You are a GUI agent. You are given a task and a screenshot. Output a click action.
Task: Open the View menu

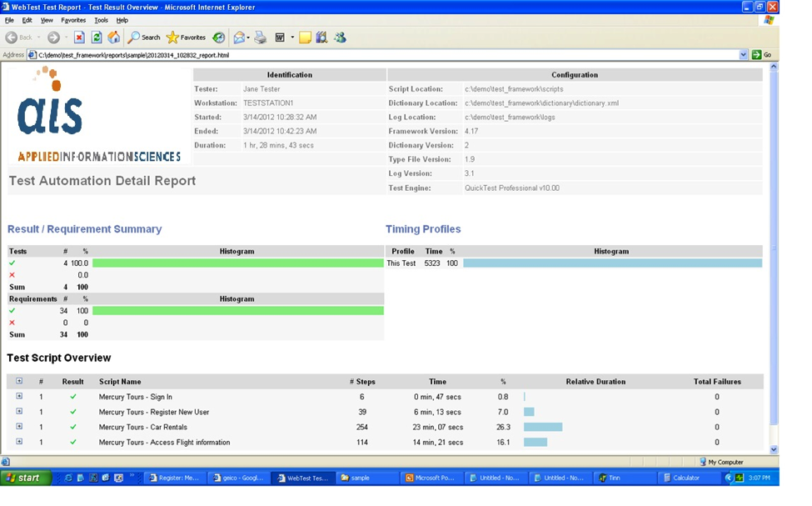47,20
